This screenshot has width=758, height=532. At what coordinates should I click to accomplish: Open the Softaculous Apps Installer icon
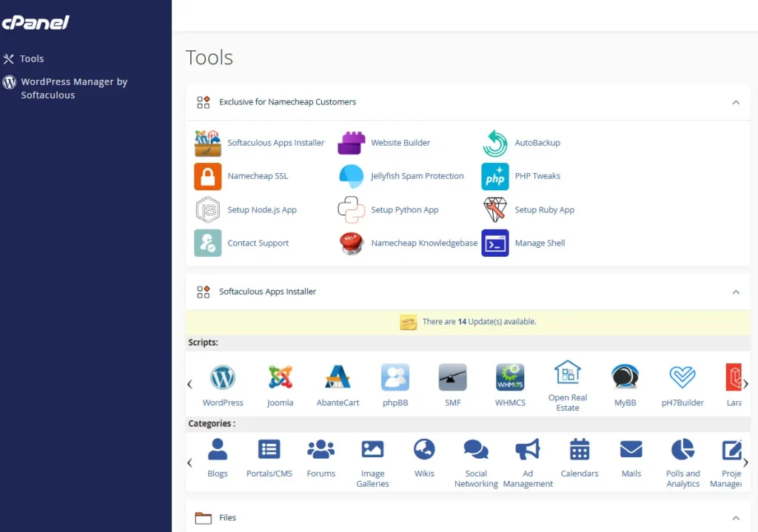pyautogui.click(x=208, y=143)
